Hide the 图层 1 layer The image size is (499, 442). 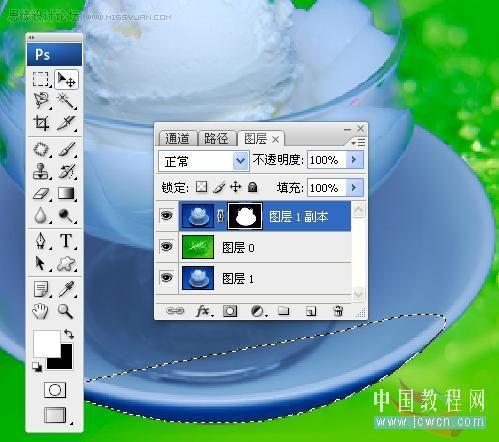[x=167, y=277]
